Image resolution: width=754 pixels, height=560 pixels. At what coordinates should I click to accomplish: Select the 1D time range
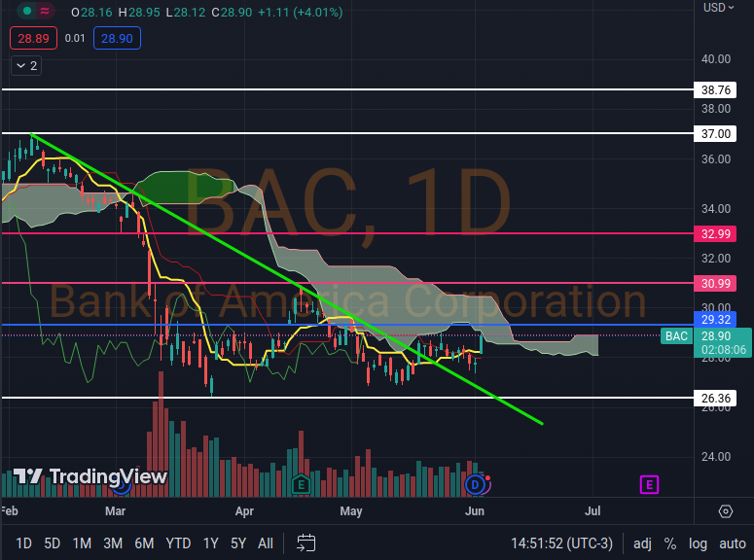point(23,543)
